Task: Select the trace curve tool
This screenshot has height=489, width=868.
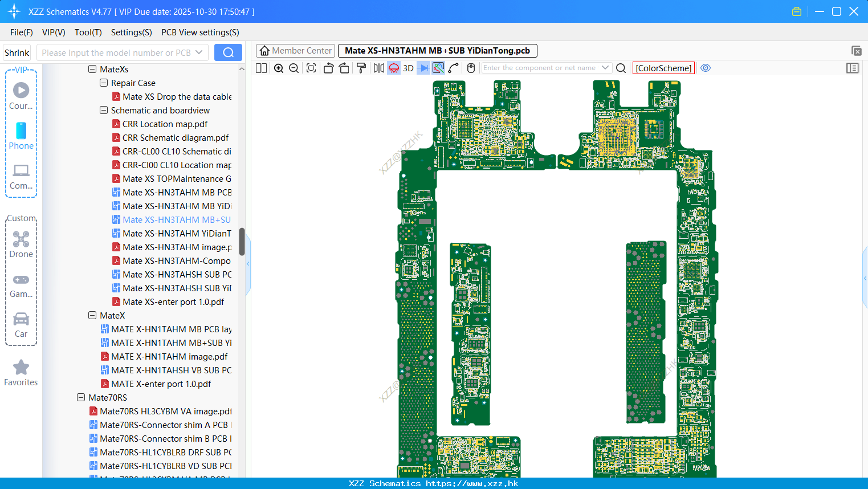Action: tap(454, 68)
